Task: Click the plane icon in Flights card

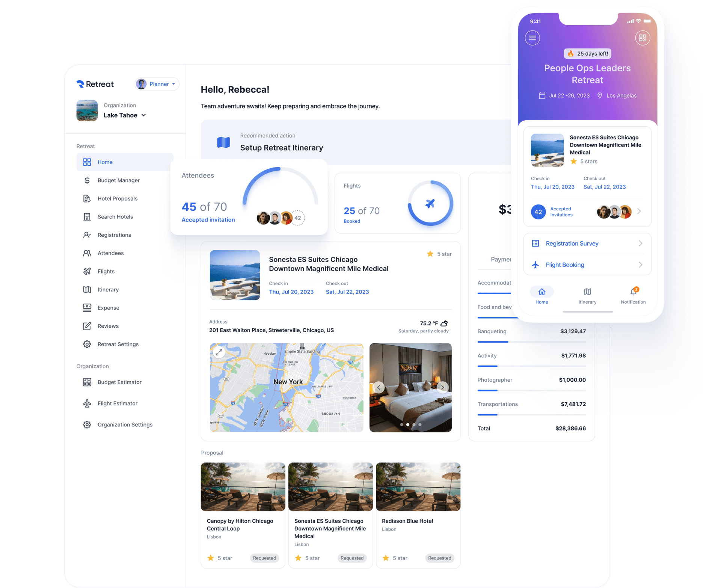Action: point(430,203)
